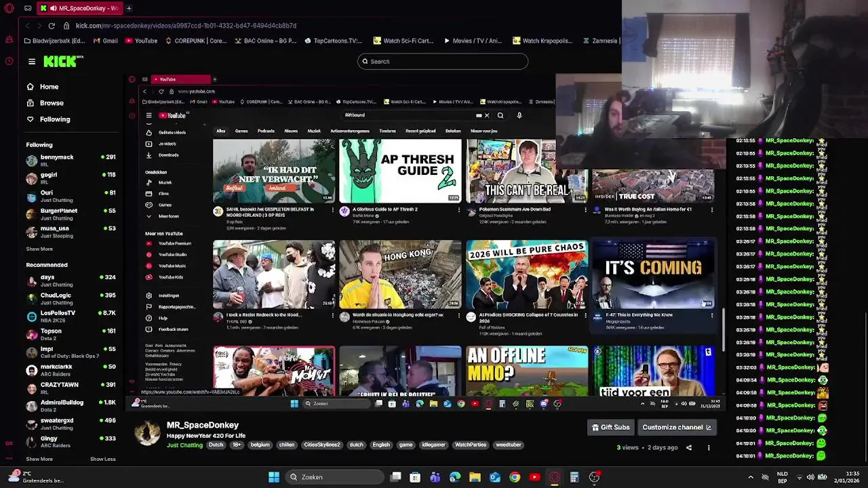
Task: Open benymack channel in Following list
Action: (71, 160)
